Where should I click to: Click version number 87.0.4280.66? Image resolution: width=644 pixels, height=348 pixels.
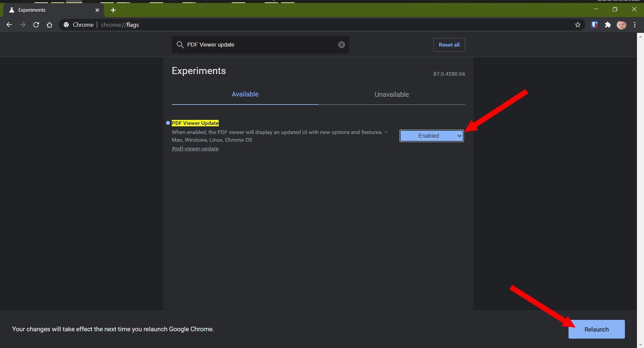(449, 74)
